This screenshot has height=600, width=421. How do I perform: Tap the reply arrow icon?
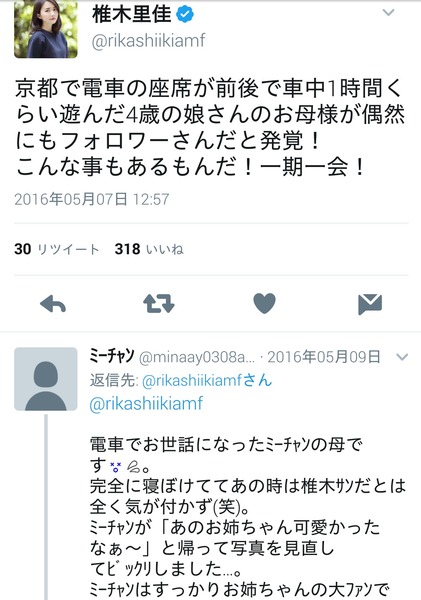(x=53, y=304)
